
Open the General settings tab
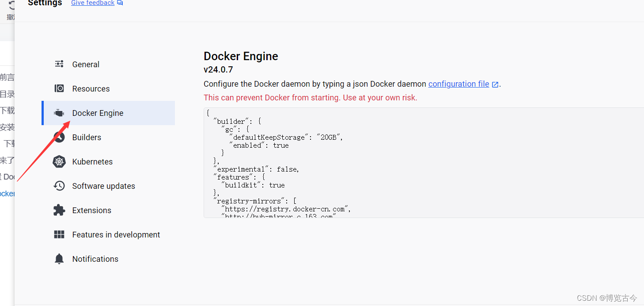coord(108,64)
